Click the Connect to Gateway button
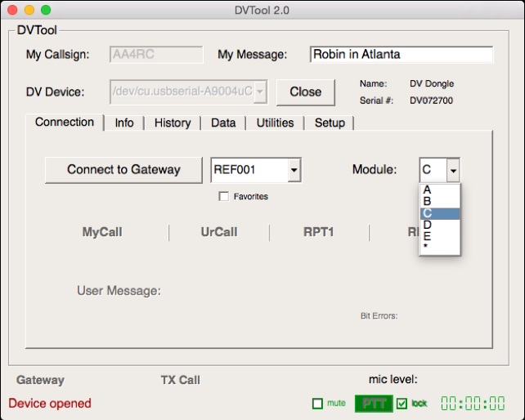Image resolution: width=525 pixels, height=420 pixels. (123, 170)
